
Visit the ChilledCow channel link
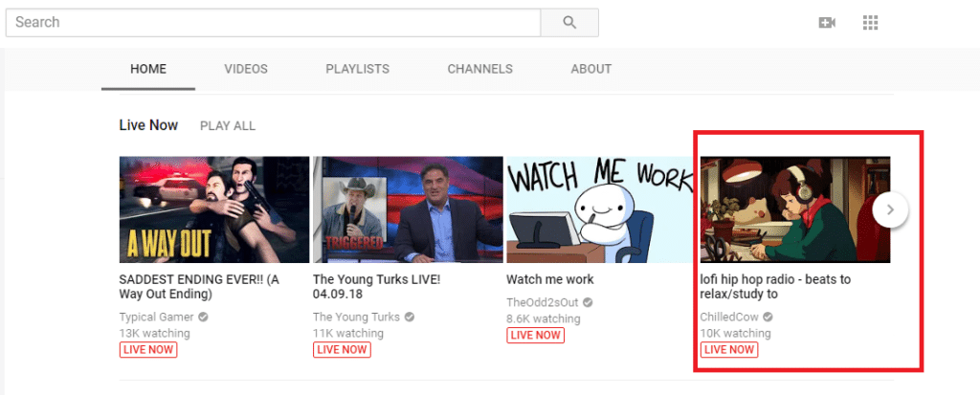tap(729, 317)
